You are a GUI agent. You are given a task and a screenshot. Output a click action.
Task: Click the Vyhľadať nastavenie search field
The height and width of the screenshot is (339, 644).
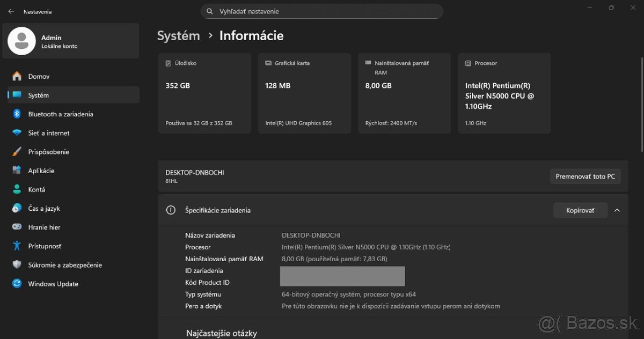click(322, 11)
